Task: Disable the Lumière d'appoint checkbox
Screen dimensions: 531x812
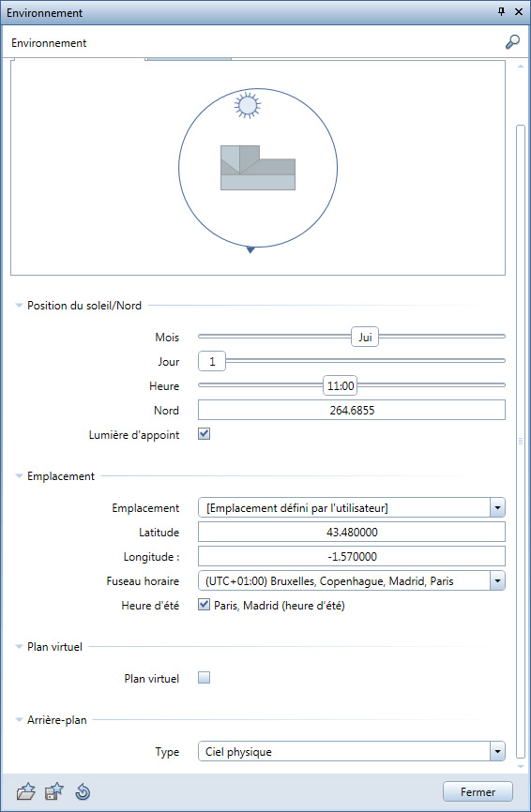Action: click(x=205, y=434)
